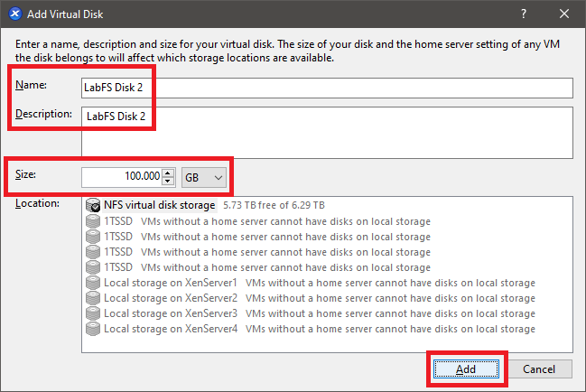Viewport: 586px width, 392px height.
Task: Click the Local storage on XenServer1 disk icon
Action: tap(92, 283)
